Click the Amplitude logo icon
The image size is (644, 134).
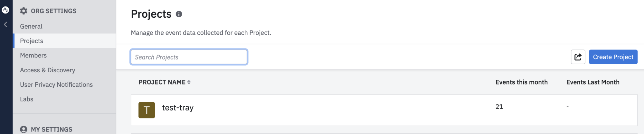tap(5, 10)
